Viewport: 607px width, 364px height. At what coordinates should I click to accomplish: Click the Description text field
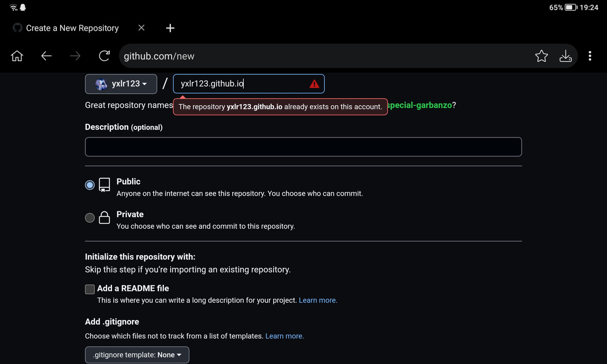(303, 147)
